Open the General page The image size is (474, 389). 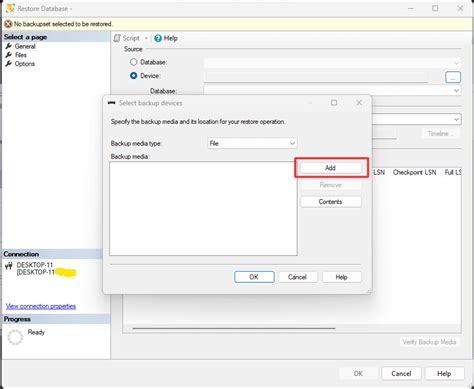(x=25, y=46)
